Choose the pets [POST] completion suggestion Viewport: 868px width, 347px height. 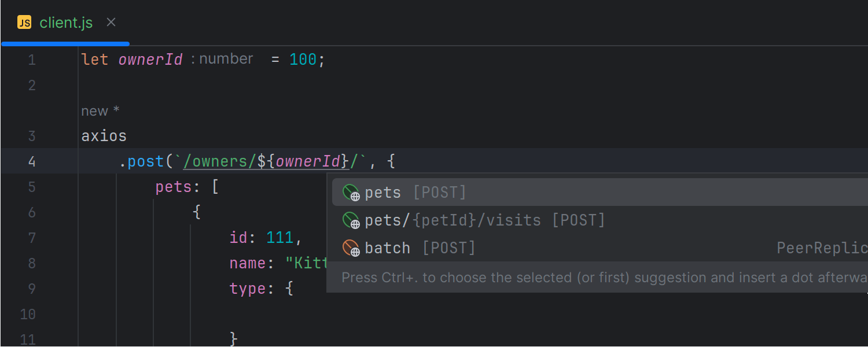(415, 193)
